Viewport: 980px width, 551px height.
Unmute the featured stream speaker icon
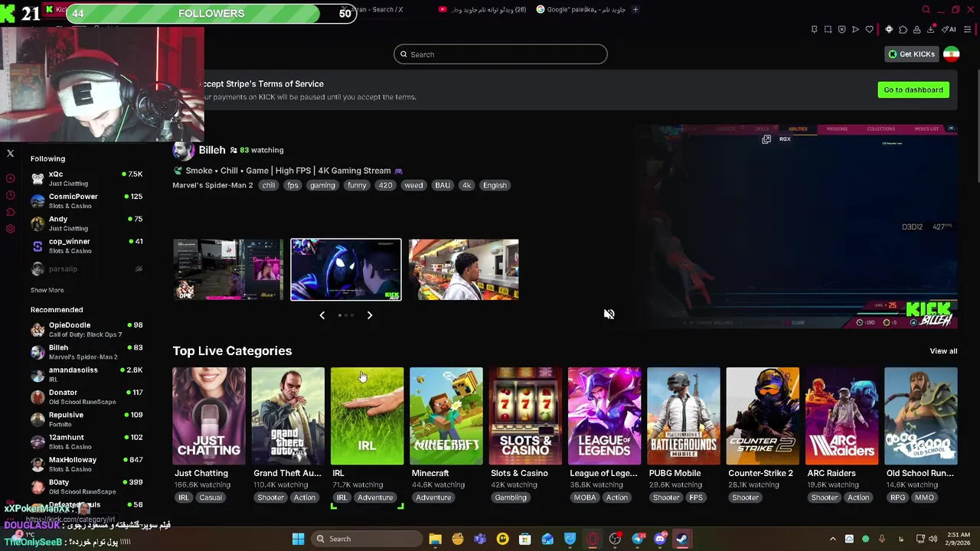tap(609, 314)
